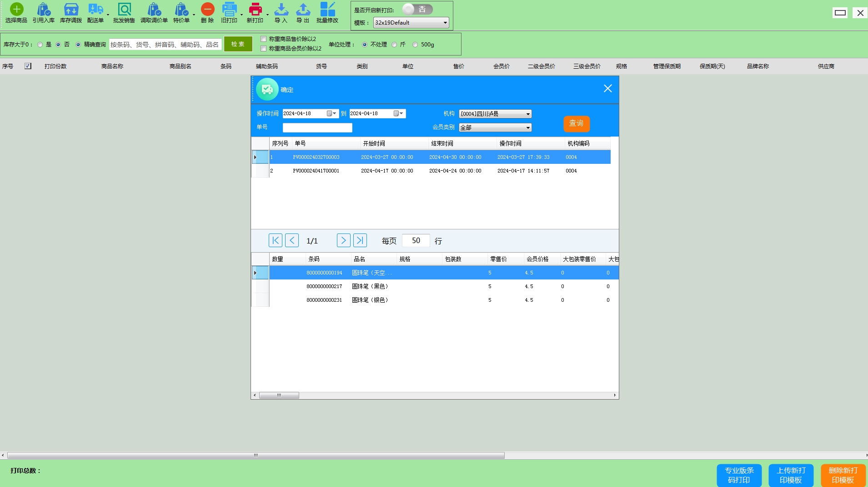
Task: Click the 导入 import icon
Action: point(281,10)
